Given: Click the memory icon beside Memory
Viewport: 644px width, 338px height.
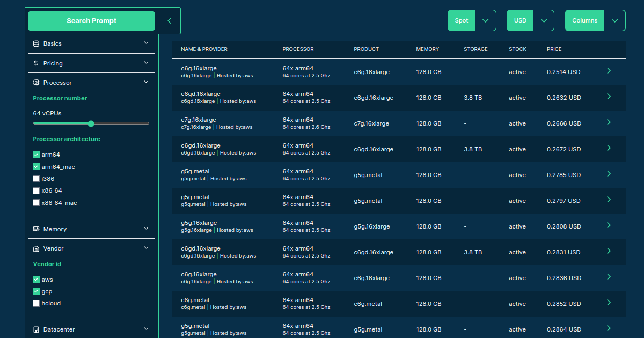Looking at the screenshot, I should tap(36, 229).
